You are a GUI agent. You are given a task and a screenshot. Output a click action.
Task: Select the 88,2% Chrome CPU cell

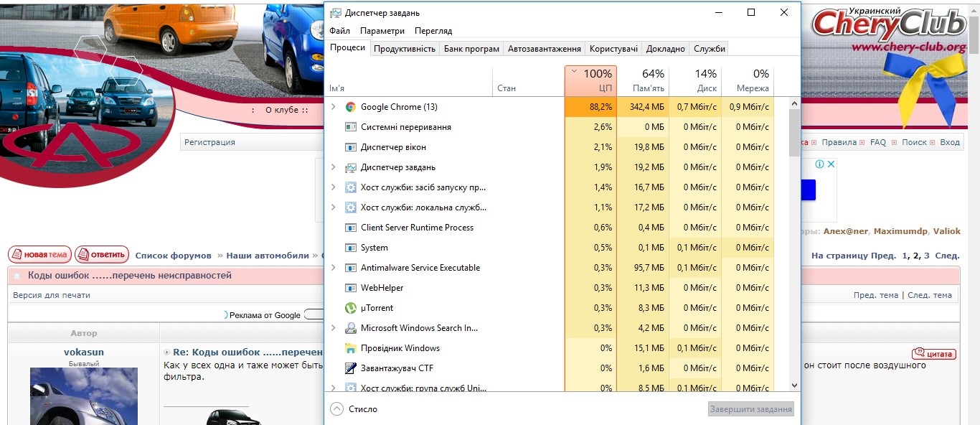[x=590, y=107]
